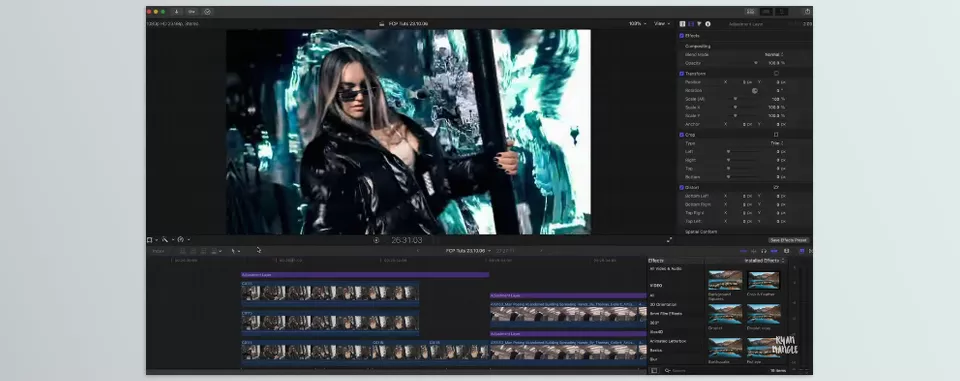Screen dimensions: 960x381
Task: Adjust the Crop Left slider
Action: click(x=729, y=151)
